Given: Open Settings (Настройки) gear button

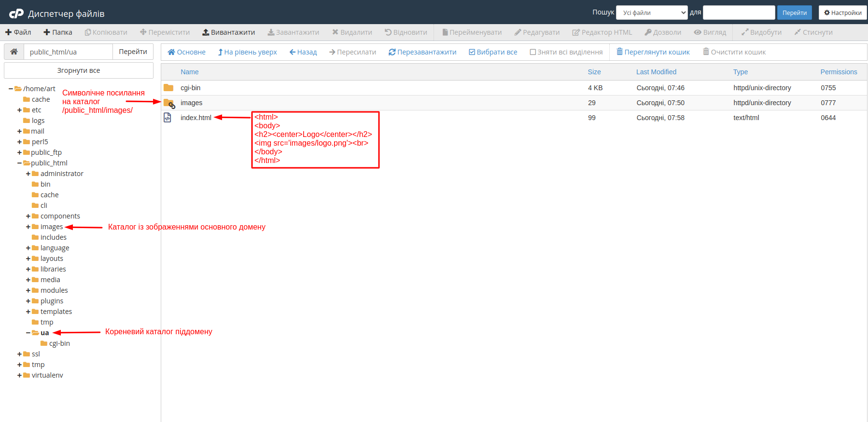Looking at the screenshot, I should tap(842, 13).
